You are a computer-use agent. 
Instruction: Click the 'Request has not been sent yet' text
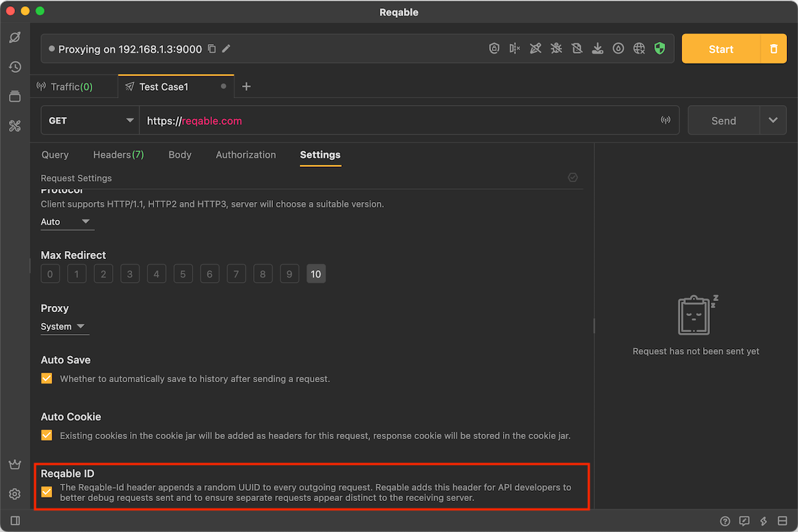pos(695,351)
